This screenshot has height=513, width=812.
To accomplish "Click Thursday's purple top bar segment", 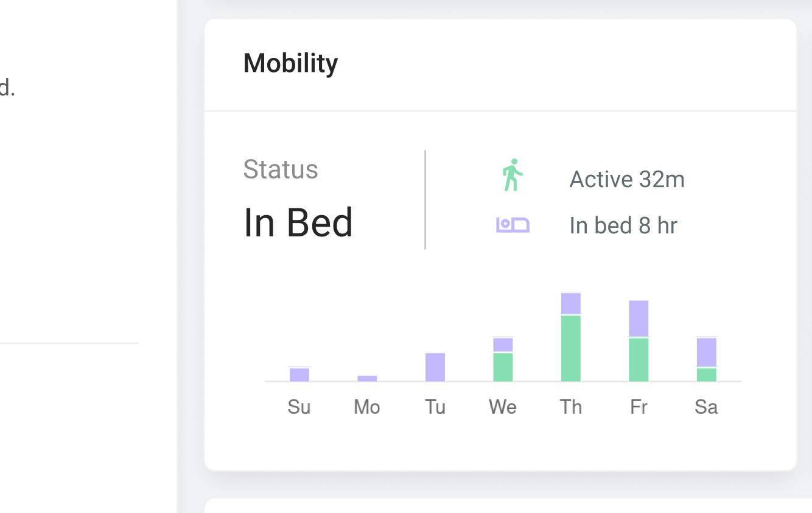I will tap(571, 303).
